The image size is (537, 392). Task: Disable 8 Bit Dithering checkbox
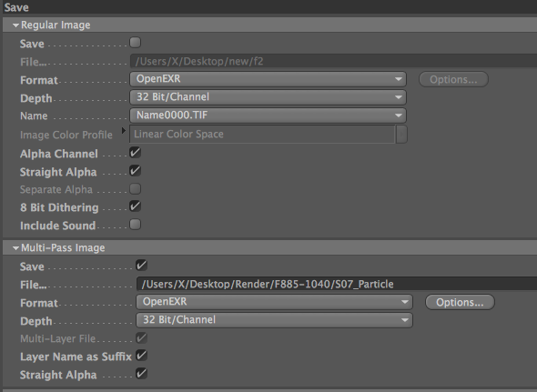[x=136, y=206]
